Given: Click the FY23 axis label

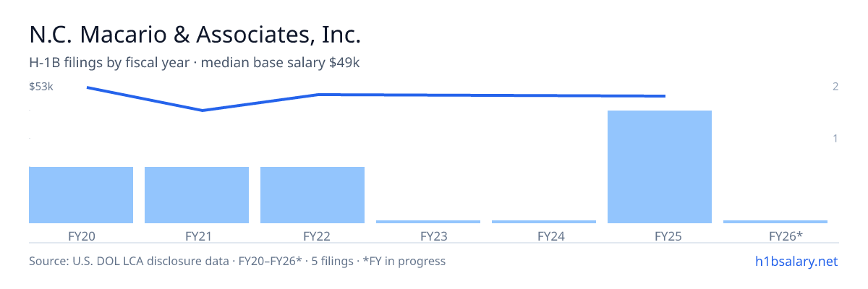Looking at the screenshot, I should 428,236.
